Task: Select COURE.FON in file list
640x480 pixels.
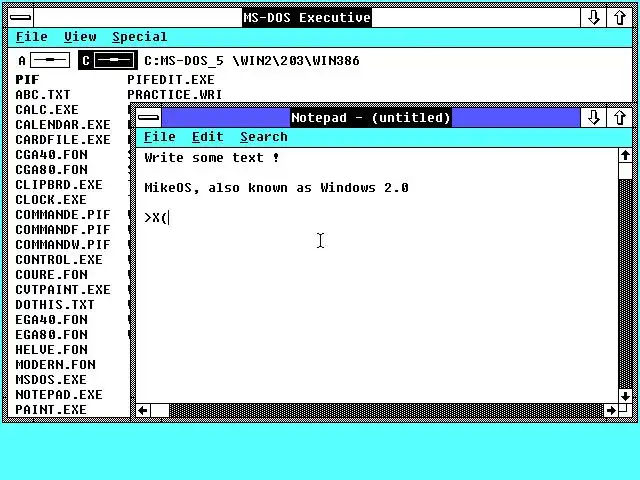Action: pyautogui.click(x=51, y=275)
